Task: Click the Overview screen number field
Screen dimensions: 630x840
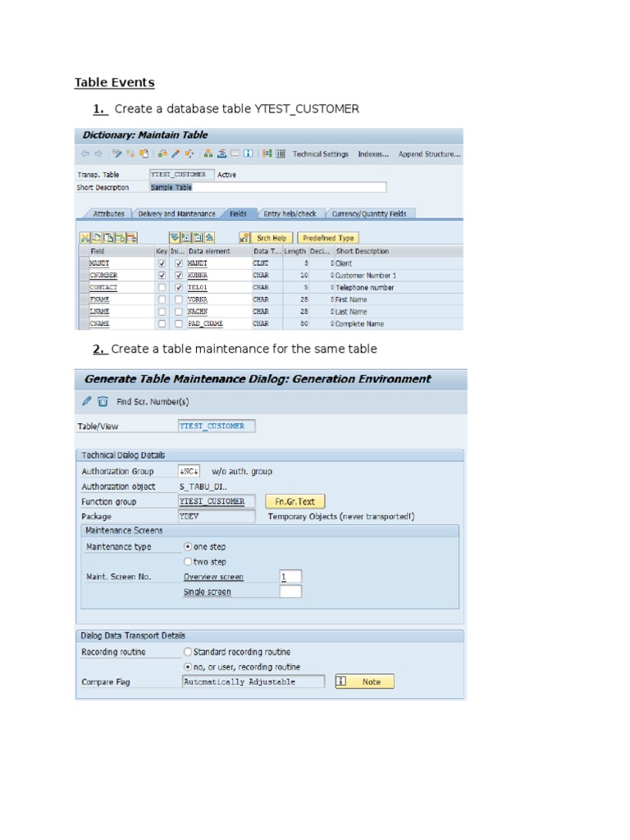Action: [x=290, y=577]
